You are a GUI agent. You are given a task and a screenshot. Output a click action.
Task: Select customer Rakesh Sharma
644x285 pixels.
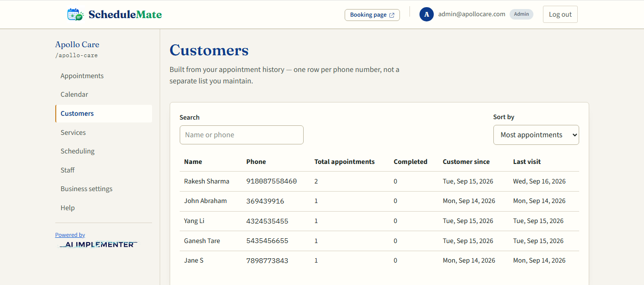pyautogui.click(x=206, y=181)
